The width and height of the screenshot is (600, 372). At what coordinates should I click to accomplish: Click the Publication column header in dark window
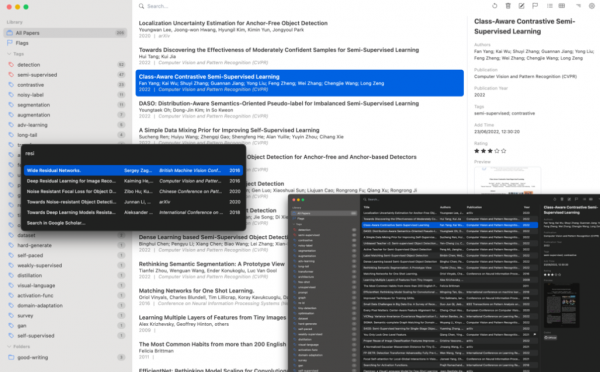click(x=474, y=207)
